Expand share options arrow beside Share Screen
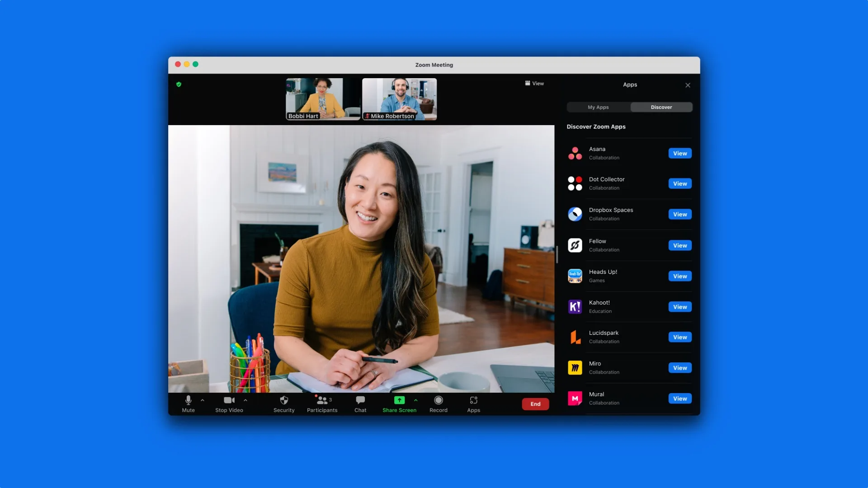Image resolution: width=868 pixels, height=488 pixels. (x=415, y=400)
